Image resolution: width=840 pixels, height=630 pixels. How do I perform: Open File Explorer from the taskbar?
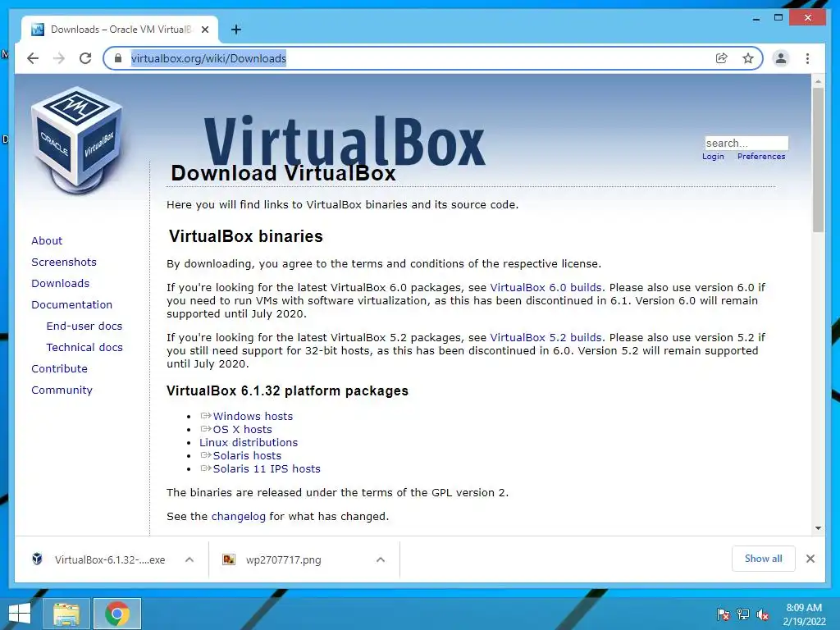tap(66, 614)
